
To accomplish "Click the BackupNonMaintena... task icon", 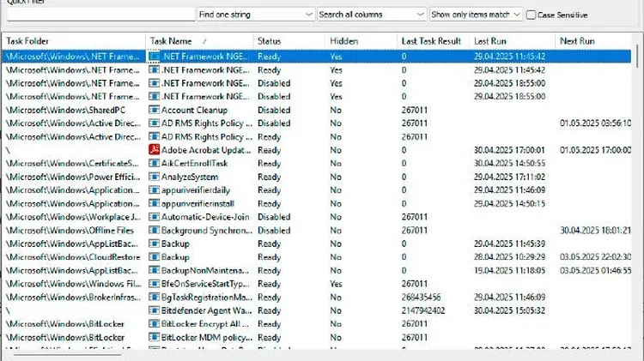I will click(x=154, y=270).
